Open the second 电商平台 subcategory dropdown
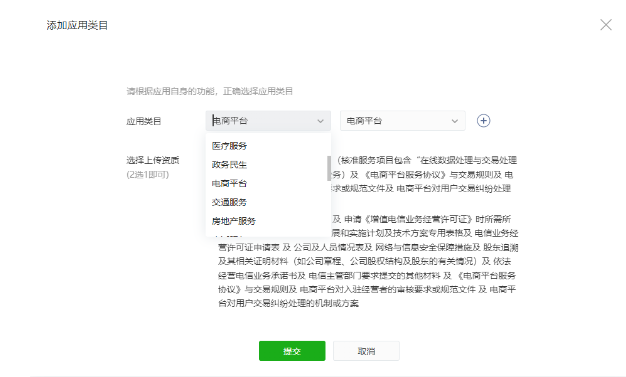626x377 pixels. pos(402,121)
